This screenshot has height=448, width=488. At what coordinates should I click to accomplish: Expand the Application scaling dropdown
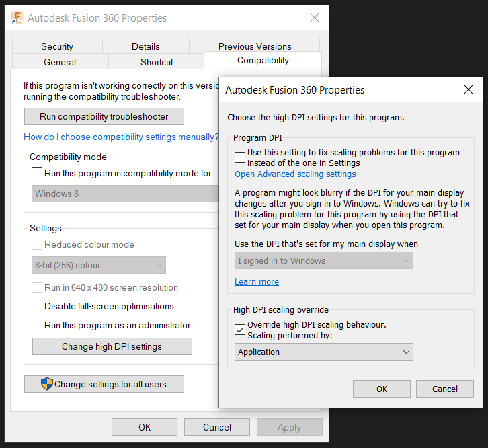click(x=324, y=352)
